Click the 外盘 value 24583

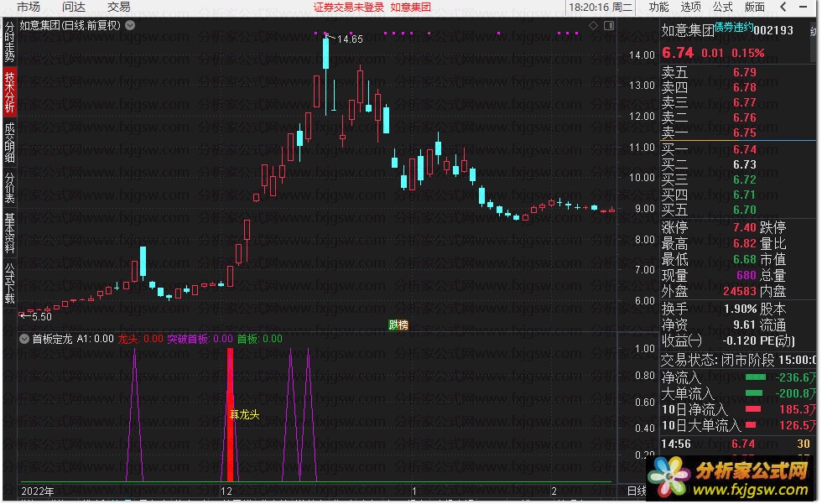pos(740,291)
